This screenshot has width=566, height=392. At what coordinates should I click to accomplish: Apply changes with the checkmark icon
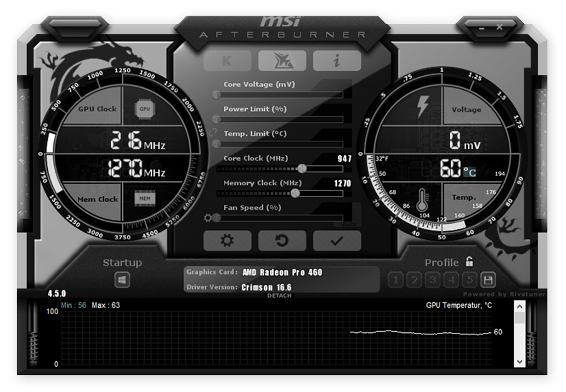point(336,241)
